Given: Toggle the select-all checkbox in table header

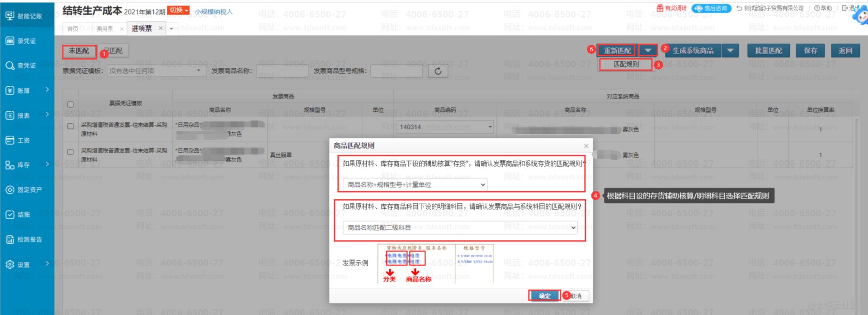Looking at the screenshot, I should (71, 104).
